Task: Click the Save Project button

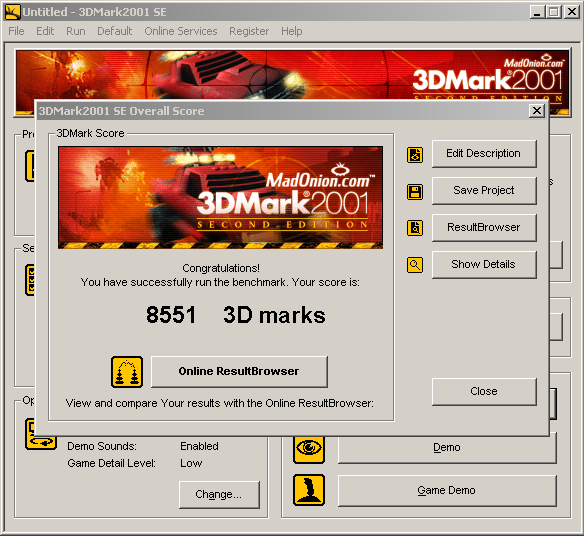Action: tap(484, 190)
